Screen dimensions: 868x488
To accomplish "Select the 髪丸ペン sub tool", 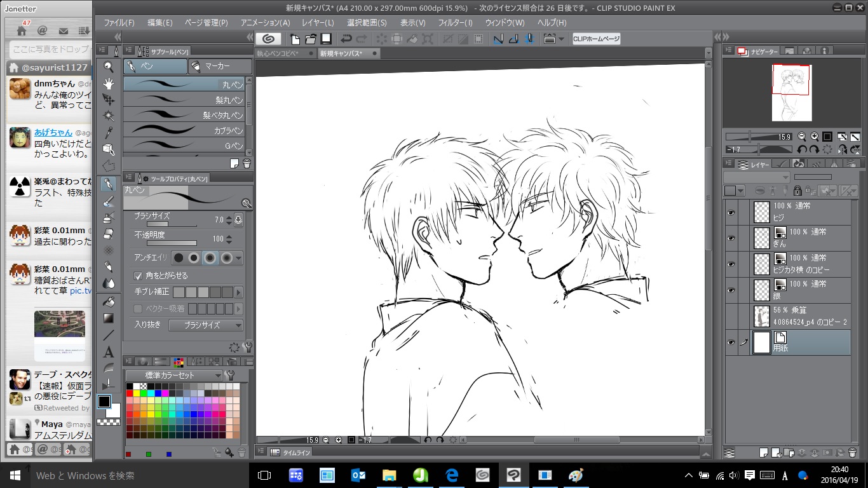I will pyautogui.click(x=184, y=100).
